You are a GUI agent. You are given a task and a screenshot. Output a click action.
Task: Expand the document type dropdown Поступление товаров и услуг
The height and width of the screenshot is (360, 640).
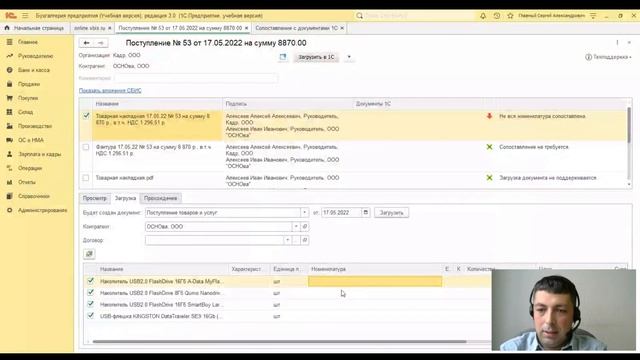(304, 213)
